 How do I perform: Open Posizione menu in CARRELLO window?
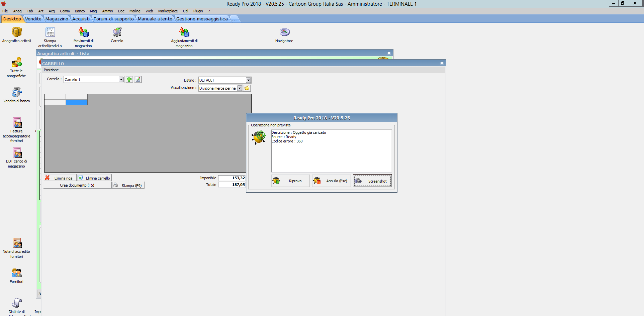51,70
